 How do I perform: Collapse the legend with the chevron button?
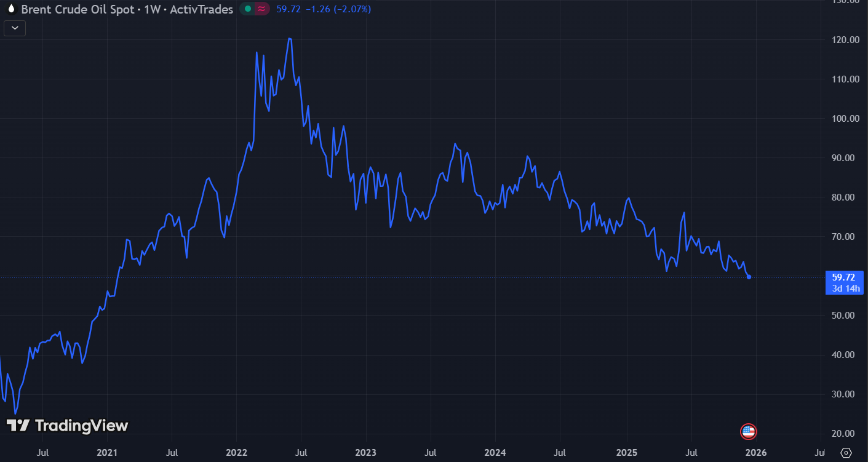(x=15, y=28)
